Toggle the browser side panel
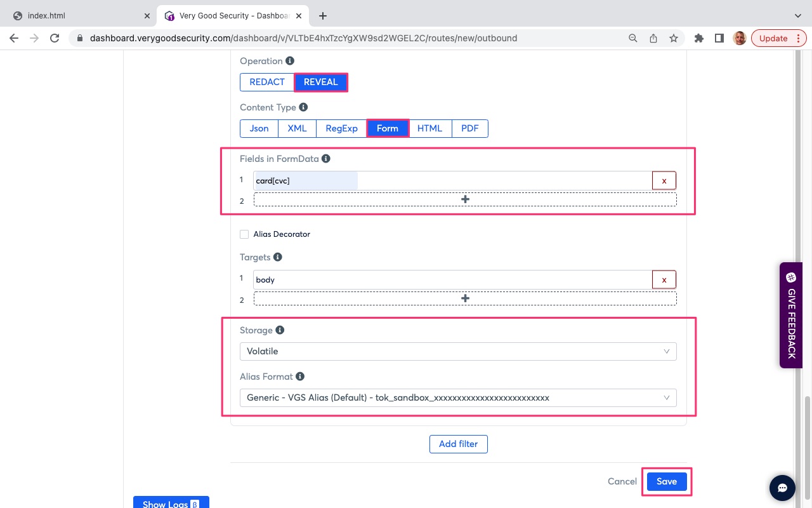812x508 pixels. (719, 38)
